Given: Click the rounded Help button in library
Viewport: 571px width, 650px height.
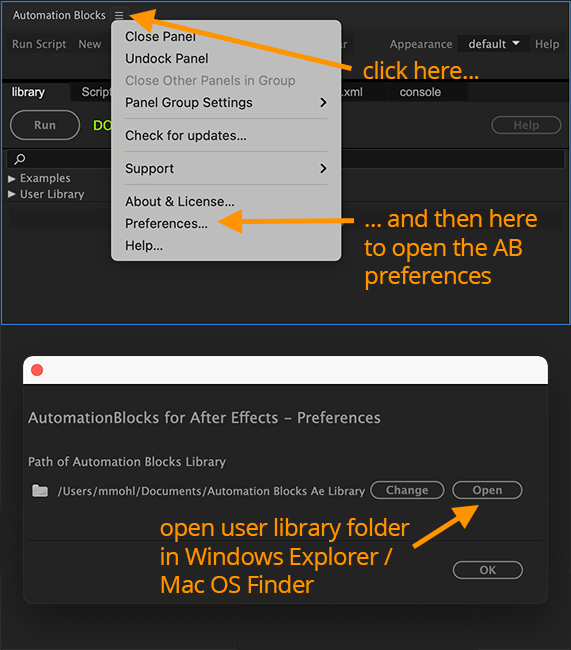Looking at the screenshot, I should pyautogui.click(x=526, y=125).
